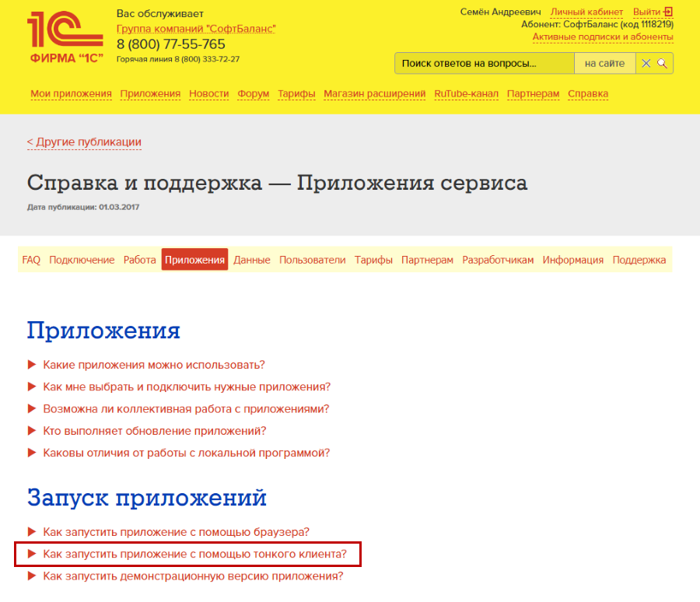Click the phone number 8 (800) 77-55-765
The width and height of the screenshot is (700, 602).
click(x=171, y=44)
